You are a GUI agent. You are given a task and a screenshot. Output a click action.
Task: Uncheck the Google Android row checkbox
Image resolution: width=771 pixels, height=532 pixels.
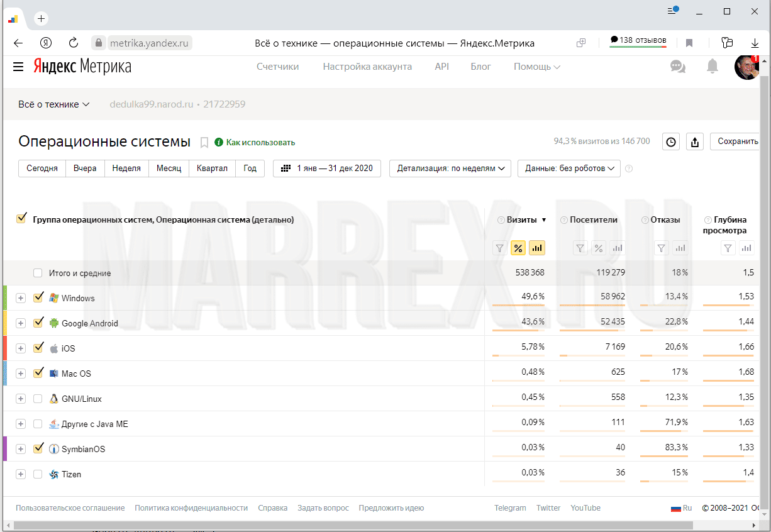pos(38,323)
